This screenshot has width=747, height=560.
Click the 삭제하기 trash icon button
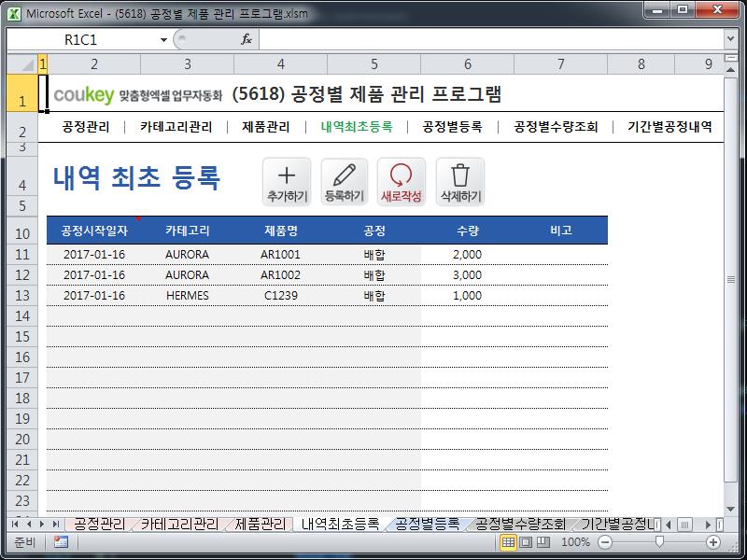(x=460, y=182)
